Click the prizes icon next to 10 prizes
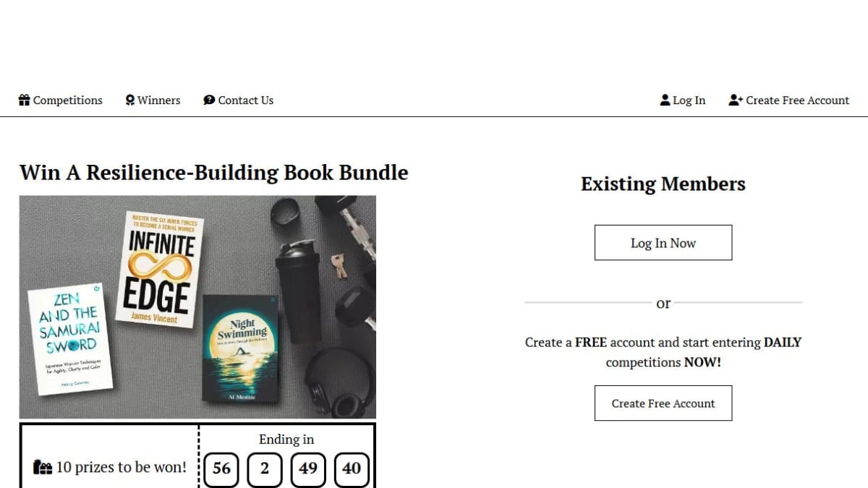 point(43,468)
